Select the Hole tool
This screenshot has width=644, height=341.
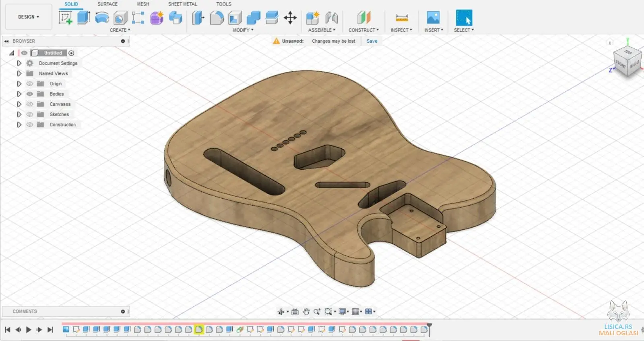120,18
